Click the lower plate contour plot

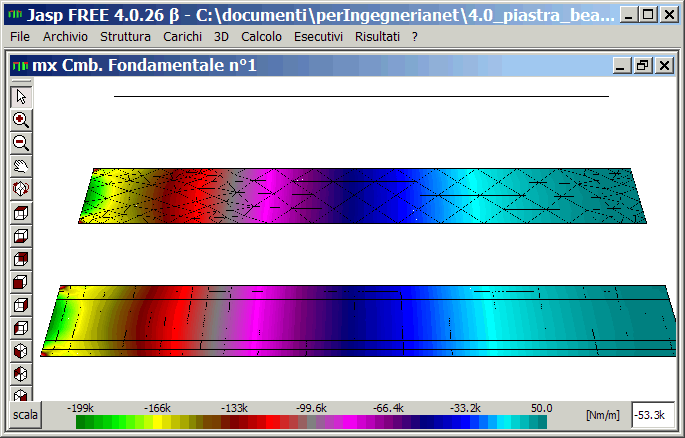tap(358, 321)
